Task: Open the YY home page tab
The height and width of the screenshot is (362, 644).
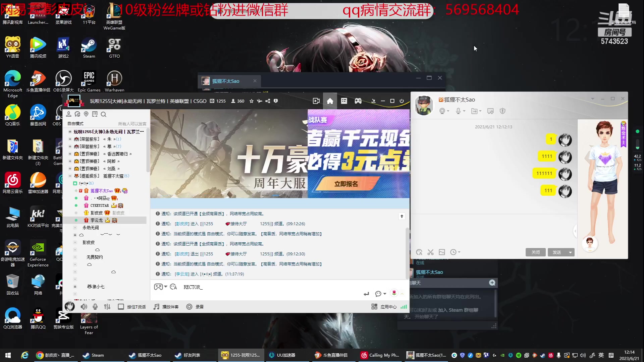Action: coord(330,101)
